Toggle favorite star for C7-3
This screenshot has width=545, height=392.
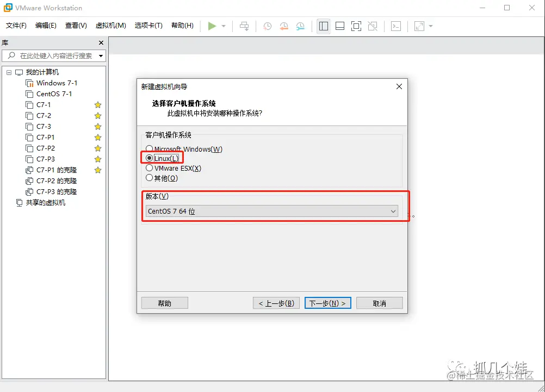(98, 127)
